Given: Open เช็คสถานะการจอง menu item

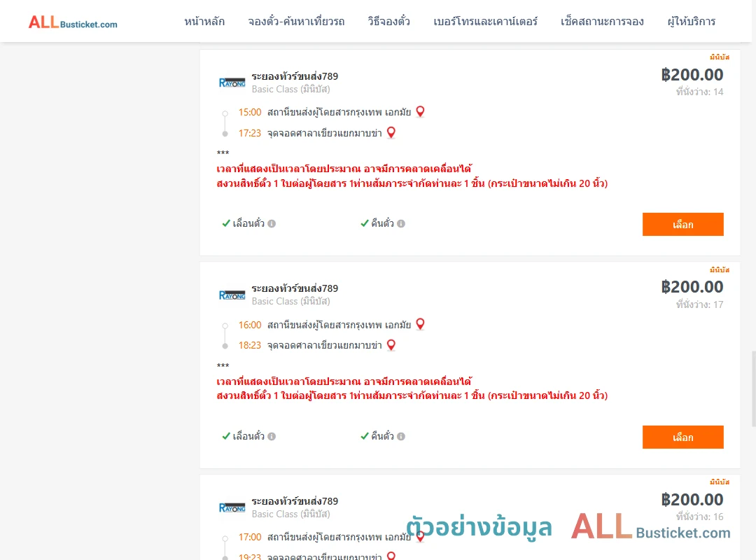Looking at the screenshot, I should 602,21.
